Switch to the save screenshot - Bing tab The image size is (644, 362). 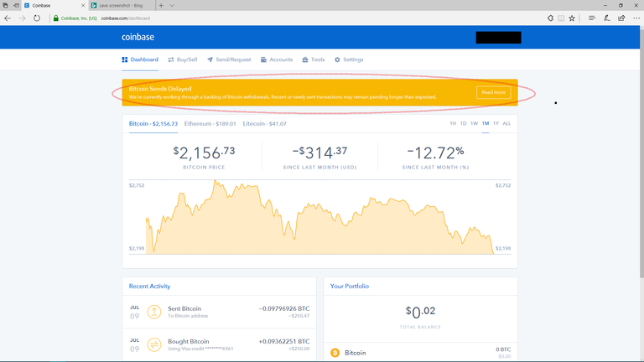[122, 5]
